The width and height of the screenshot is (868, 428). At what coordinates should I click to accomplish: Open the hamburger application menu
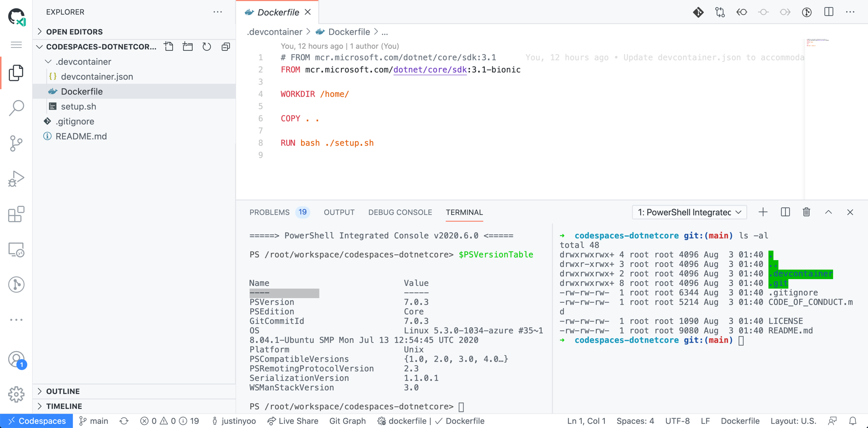point(16,44)
